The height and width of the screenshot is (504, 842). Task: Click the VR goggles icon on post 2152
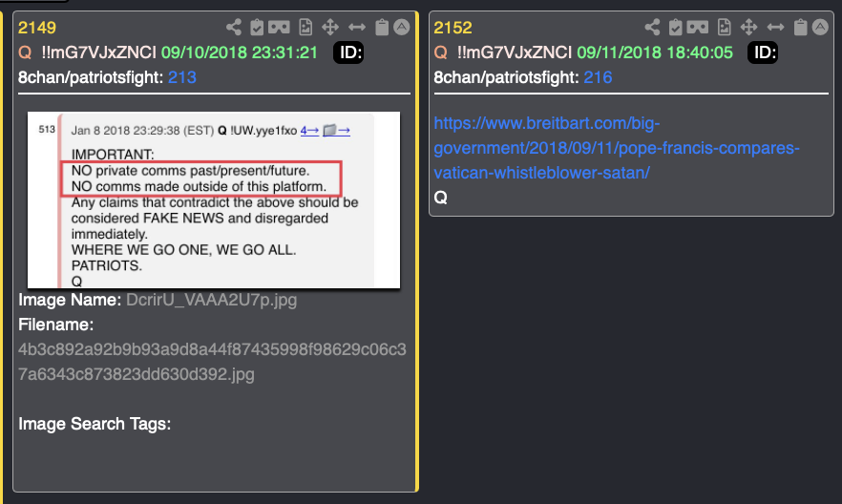698,27
